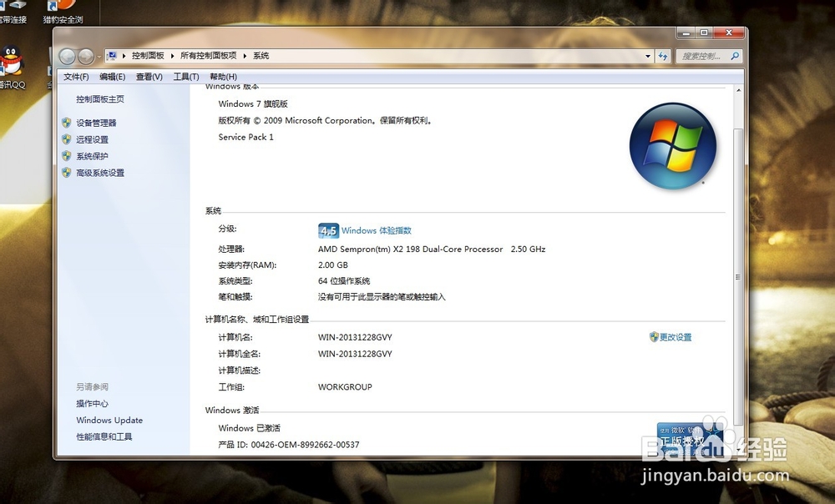Click the shield icon beside 系统保护
The height and width of the screenshot is (504, 835).
pyautogui.click(x=67, y=156)
